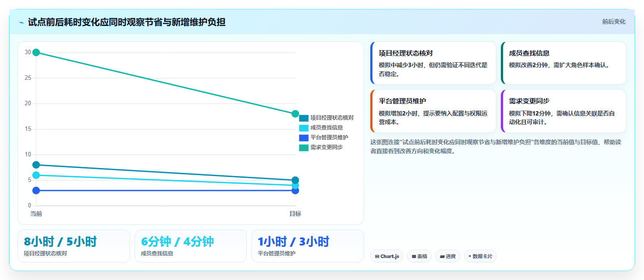Click the 10 y-axis tick label
Image resolution: width=644 pixels, height=280 pixels.
point(28,155)
